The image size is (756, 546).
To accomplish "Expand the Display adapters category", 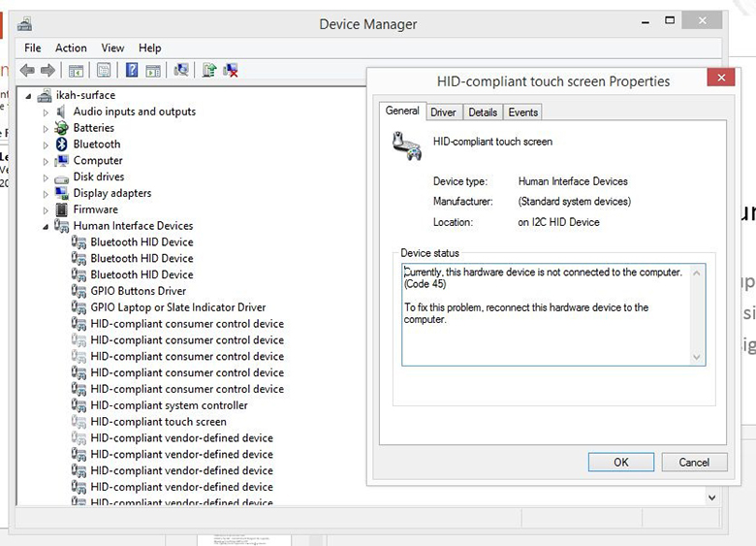I will click(x=46, y=194).
